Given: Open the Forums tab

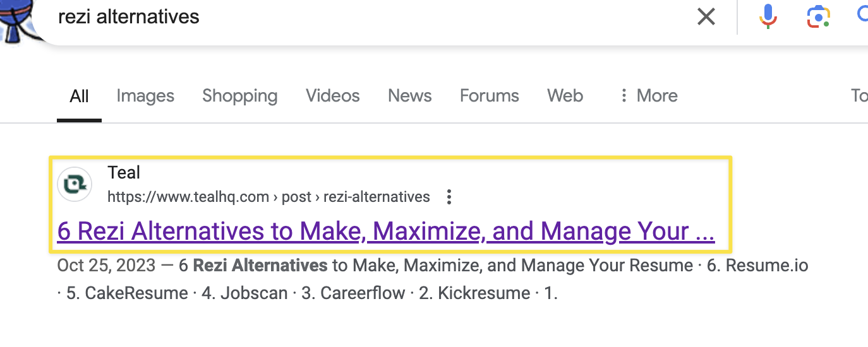Looking at the screenshot, I should 490,96.
